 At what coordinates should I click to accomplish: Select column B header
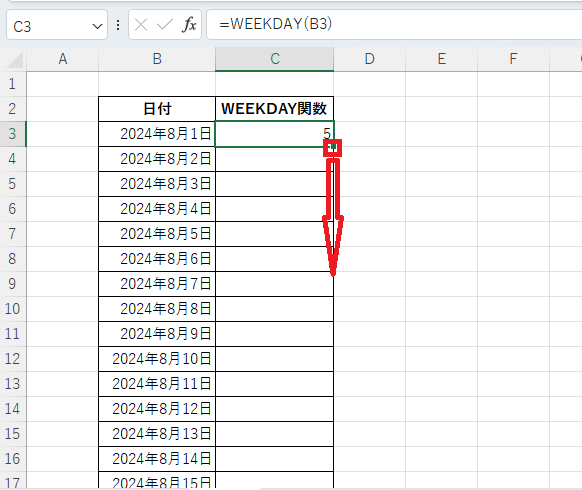click(x=157, y=59)
